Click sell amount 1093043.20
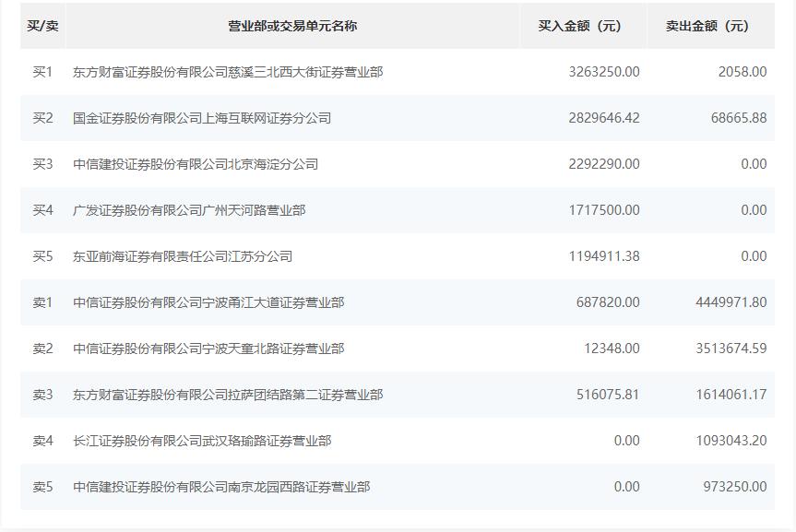The height and width of the screenshot is (532, 796). (x=731, y=441)
